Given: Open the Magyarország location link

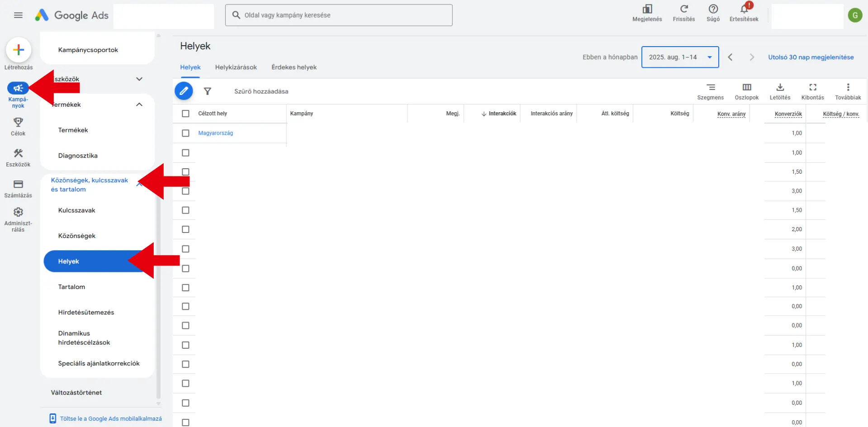Looking at the screenshot, I should pos(215,133).
